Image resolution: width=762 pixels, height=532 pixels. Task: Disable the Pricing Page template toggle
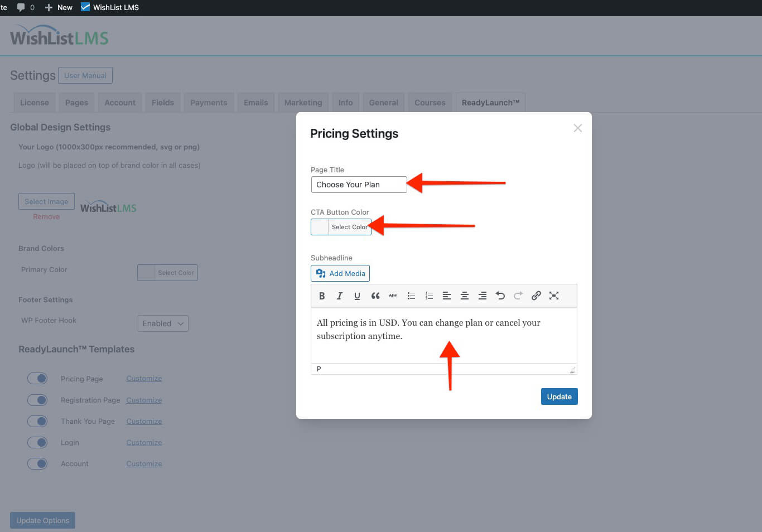[37, 378]
